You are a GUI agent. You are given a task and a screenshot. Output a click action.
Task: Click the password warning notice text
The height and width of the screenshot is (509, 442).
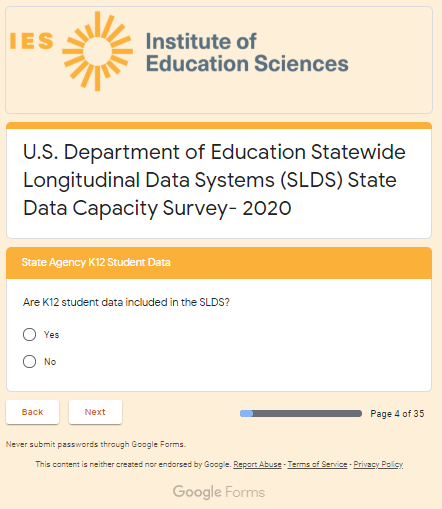[96, 444]
